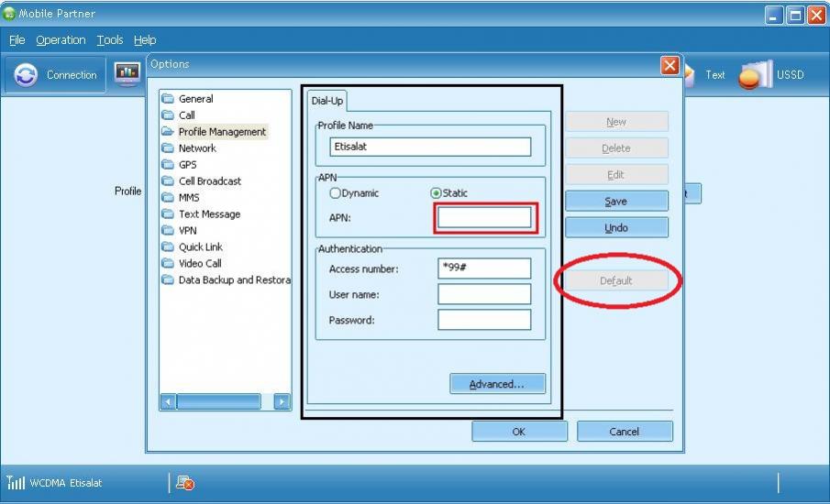Image resolution: width=830 pixels, height=504 pixels.
Task: Select General in options tree
Action: tap(196, 98)
